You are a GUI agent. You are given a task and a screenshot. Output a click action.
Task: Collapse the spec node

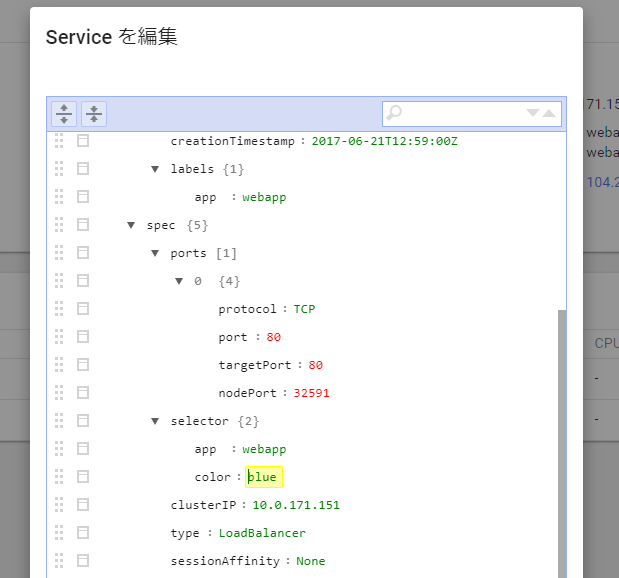click(x=131, y=225)
